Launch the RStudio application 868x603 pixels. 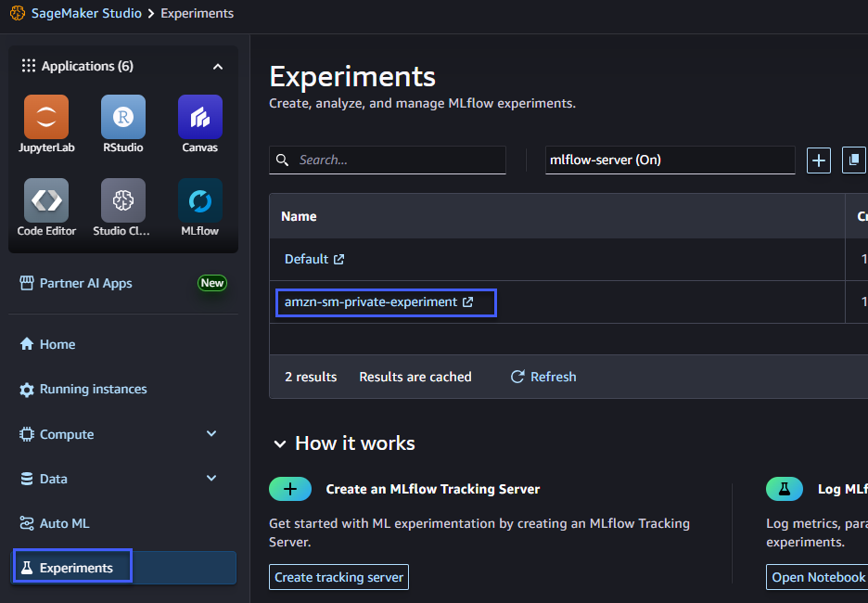pyautogui.click(x=123, y=117)
